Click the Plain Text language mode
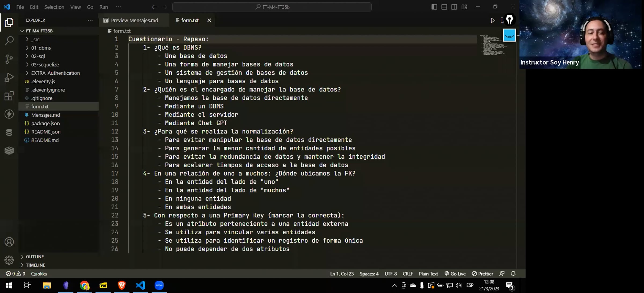Image resolution: width=644 pixels, height=293 pixels. point(428,274)
